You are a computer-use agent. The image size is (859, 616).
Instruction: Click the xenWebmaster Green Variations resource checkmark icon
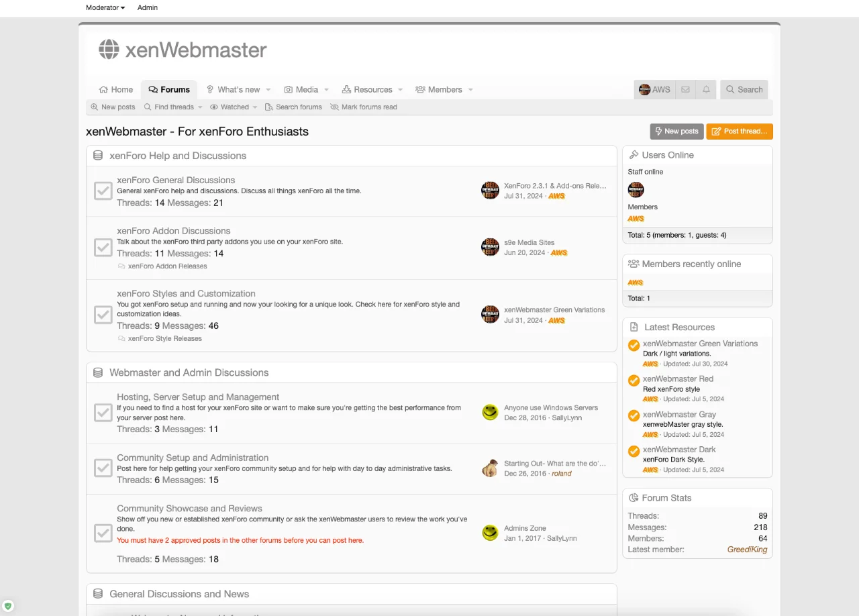(x=634, y=346)
